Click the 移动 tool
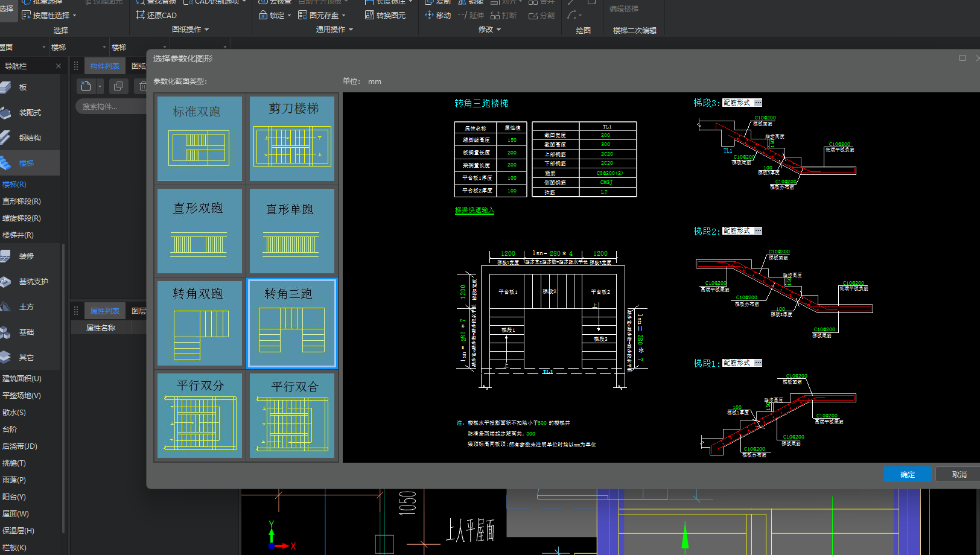The width and height of the screenshot is (980, 555). tap(438, 15)
